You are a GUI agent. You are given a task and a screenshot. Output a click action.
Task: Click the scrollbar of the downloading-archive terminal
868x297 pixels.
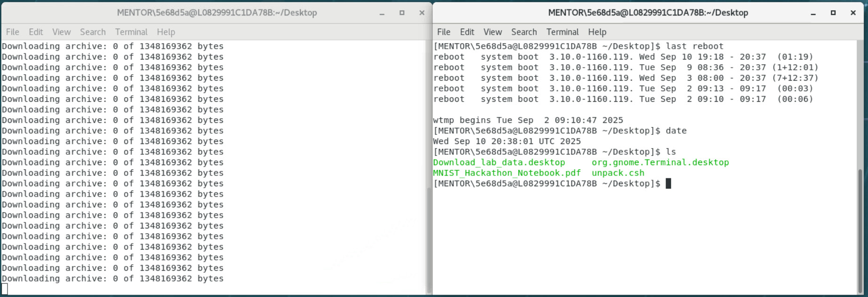coord(428,239)
